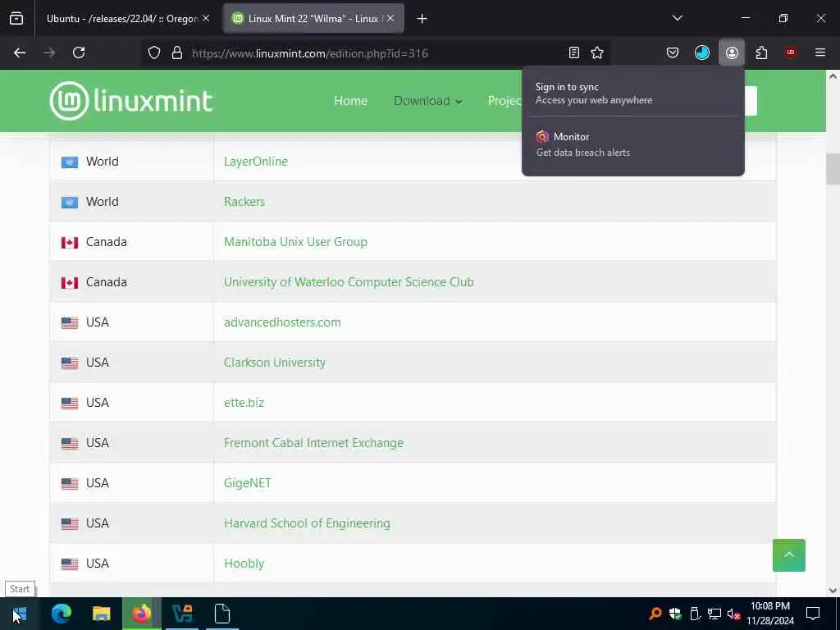Open University of Waterloo Computer Science Club mirror
Screen dimensions: 840x630
pos(349,282)
